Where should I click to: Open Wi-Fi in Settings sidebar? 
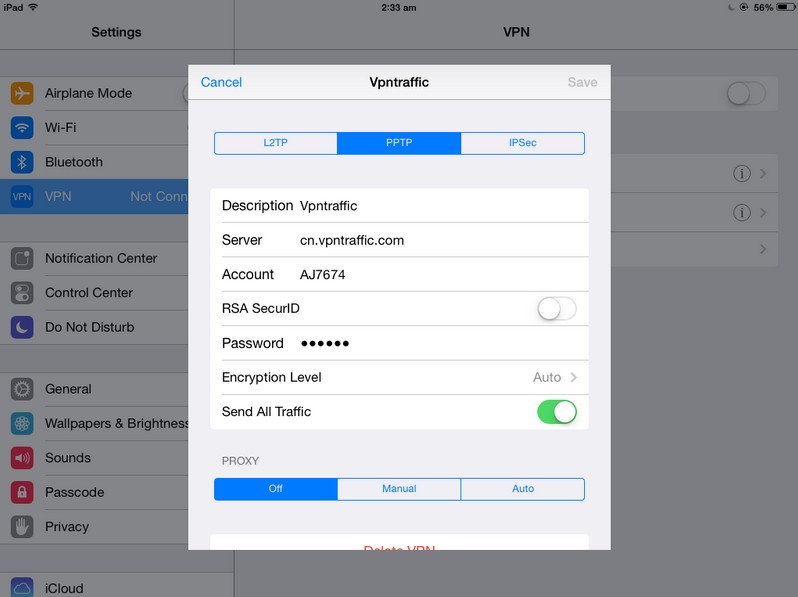[94, 128]
